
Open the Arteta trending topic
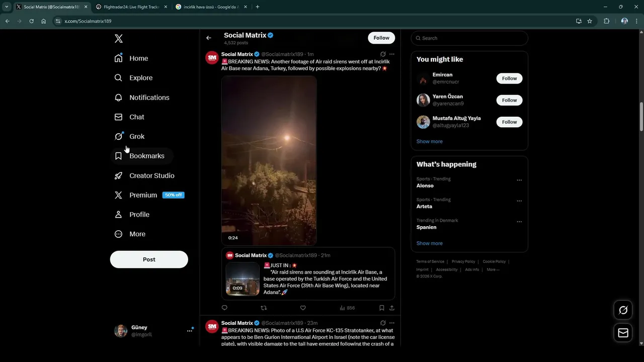point(424,206)
